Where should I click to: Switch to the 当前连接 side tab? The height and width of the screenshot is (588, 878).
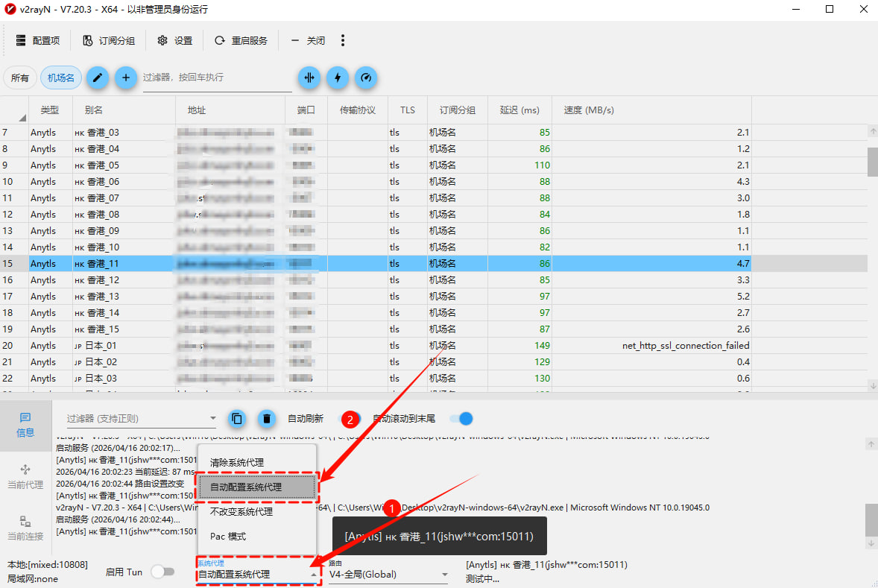(x=25, y=528)
